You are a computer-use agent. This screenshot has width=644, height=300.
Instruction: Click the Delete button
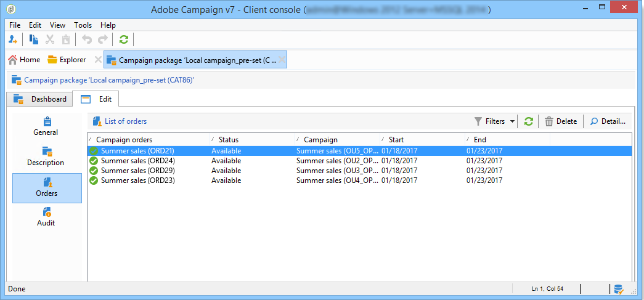click(561, 121)
